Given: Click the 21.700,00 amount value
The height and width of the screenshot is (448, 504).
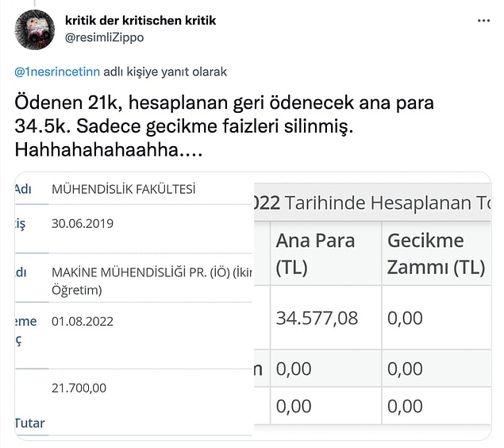Looking at the screenshot, I should [x=79, y=388].
